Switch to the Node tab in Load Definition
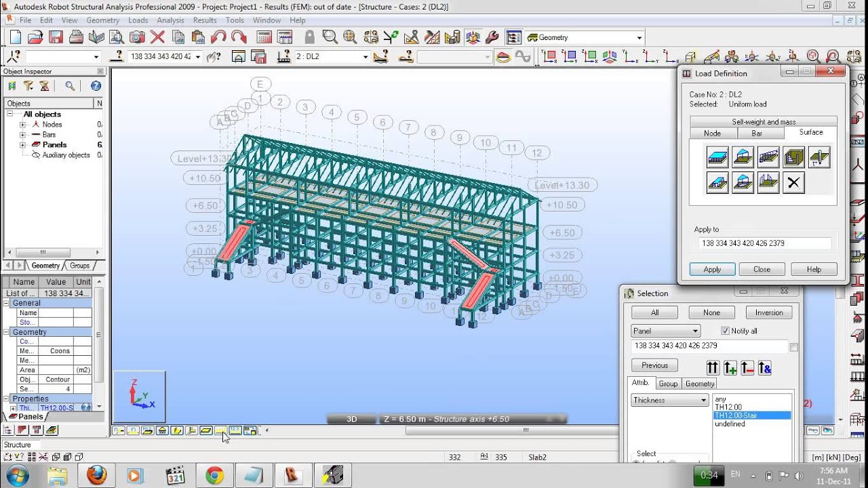Image resolution: width=868 pixels, height=488 pixels. point(712,134)
